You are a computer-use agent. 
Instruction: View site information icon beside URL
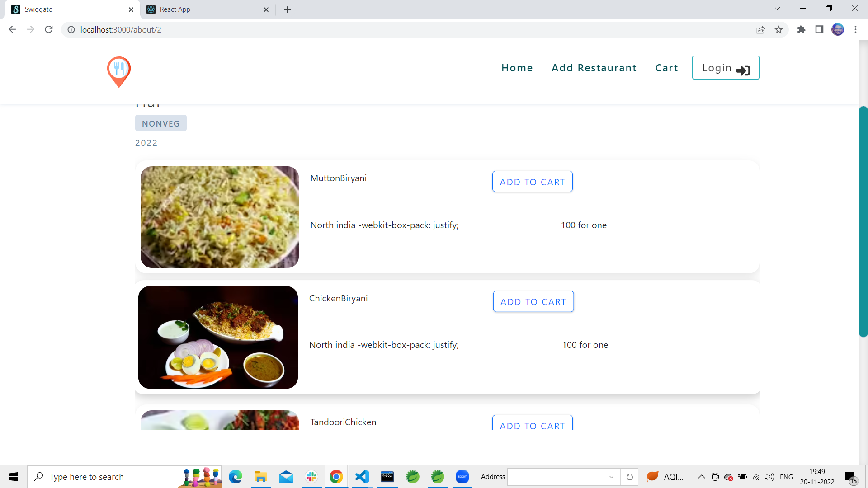coord(71,30)
